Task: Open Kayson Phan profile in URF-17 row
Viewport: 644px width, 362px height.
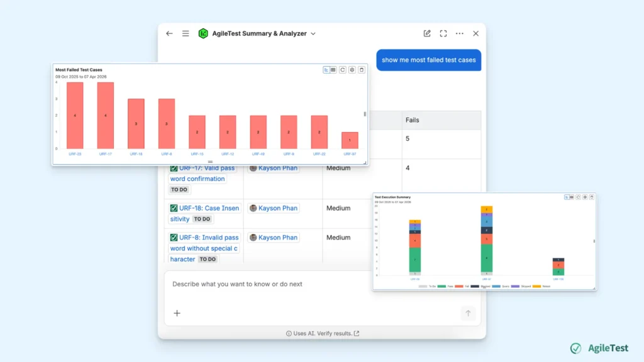Action: [274, 168]
